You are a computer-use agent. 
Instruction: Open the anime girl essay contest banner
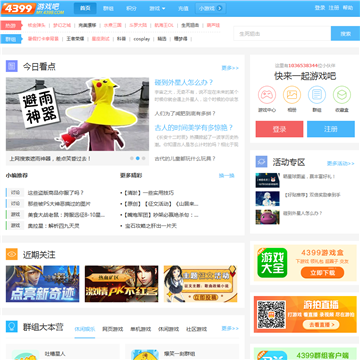click(x=200, y=284)
